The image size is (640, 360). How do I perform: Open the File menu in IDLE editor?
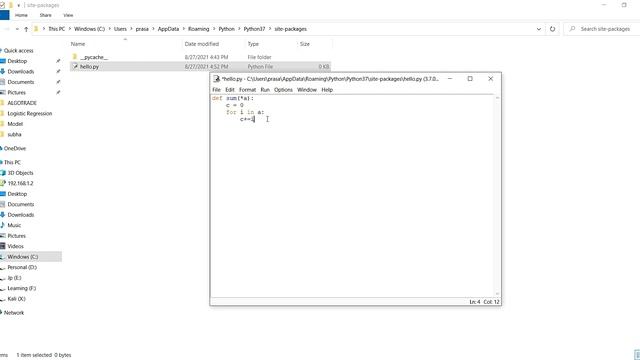click(216, 90)
